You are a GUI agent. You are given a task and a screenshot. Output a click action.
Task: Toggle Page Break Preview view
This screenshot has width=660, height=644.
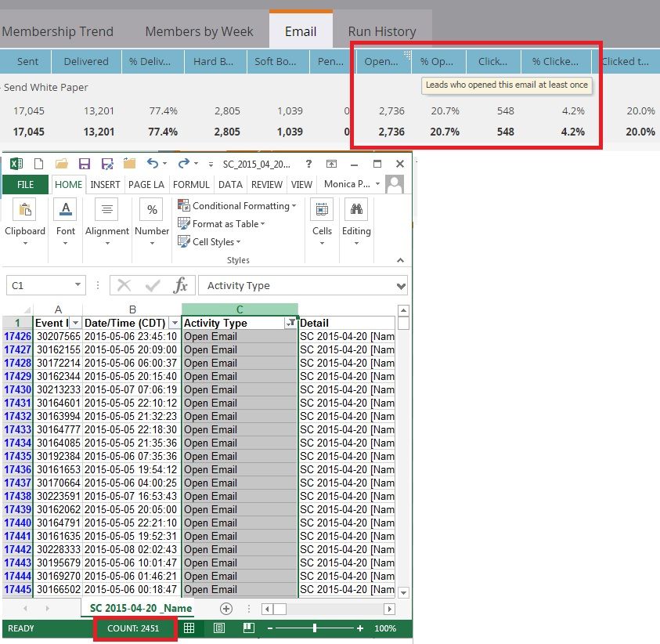point(248,628)
